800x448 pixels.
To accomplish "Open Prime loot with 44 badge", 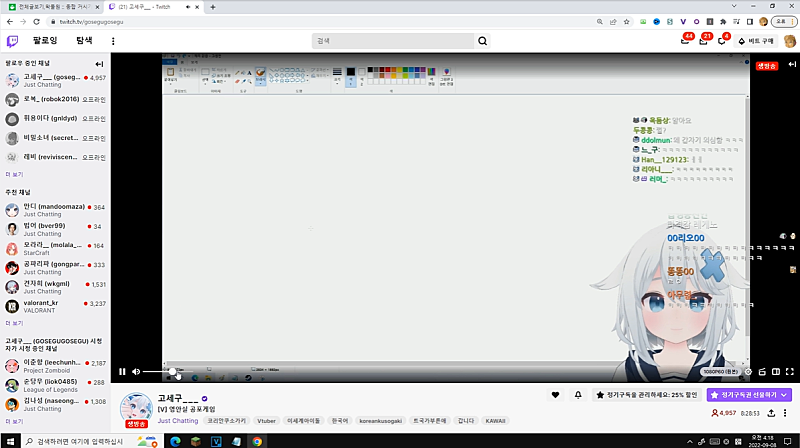I will pos(685,40).
